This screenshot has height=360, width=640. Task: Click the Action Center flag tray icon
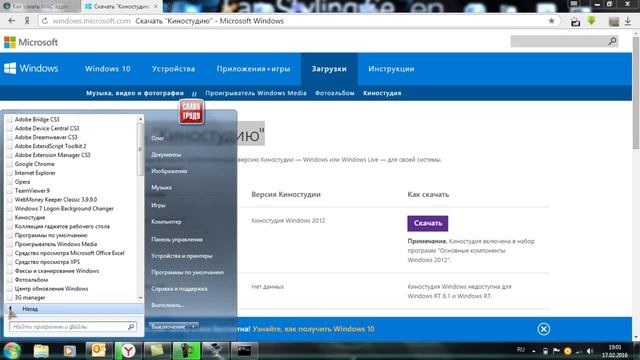coord(556,351)
